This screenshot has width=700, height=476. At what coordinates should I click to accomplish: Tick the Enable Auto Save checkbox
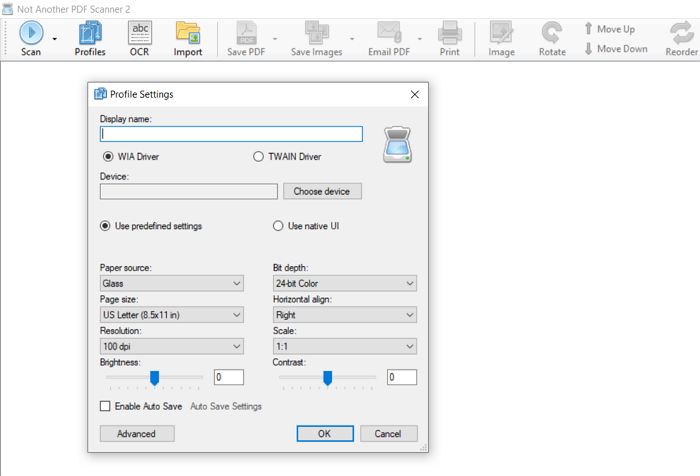105,406
